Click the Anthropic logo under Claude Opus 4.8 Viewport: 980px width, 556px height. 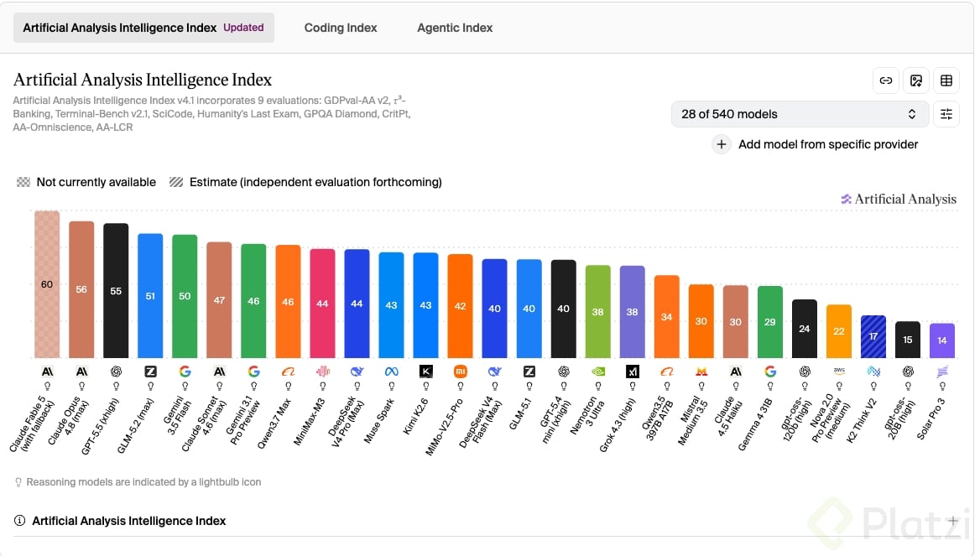point(81,371)
